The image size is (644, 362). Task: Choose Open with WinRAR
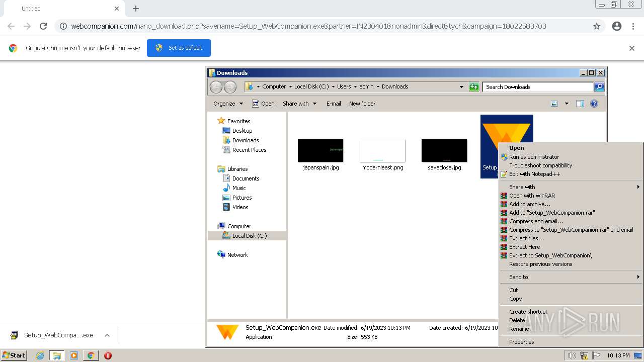[571, 196]
